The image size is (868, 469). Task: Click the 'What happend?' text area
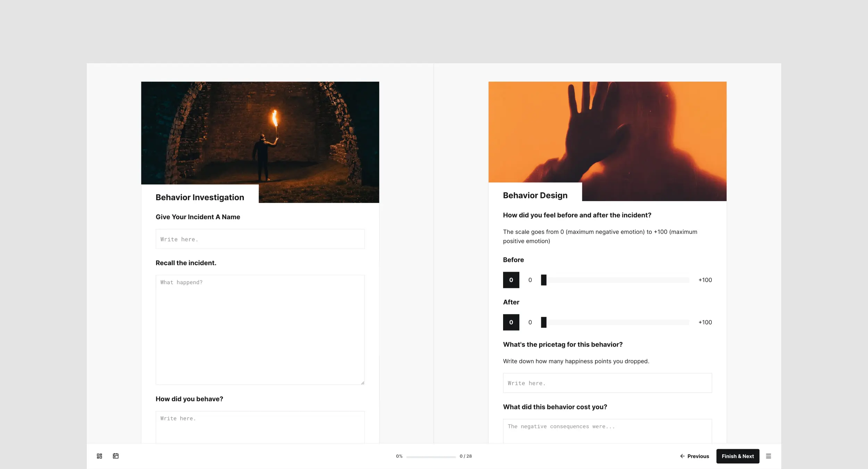point(260,330)
